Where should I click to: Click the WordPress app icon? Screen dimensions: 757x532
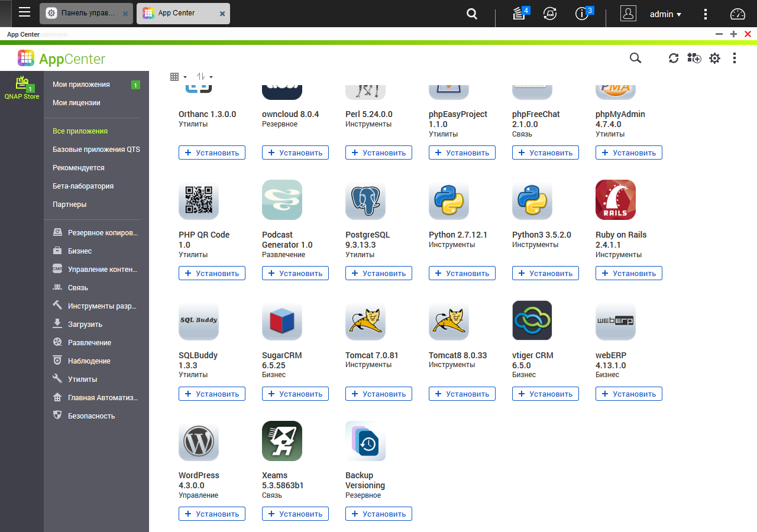[x=199, y=441]
